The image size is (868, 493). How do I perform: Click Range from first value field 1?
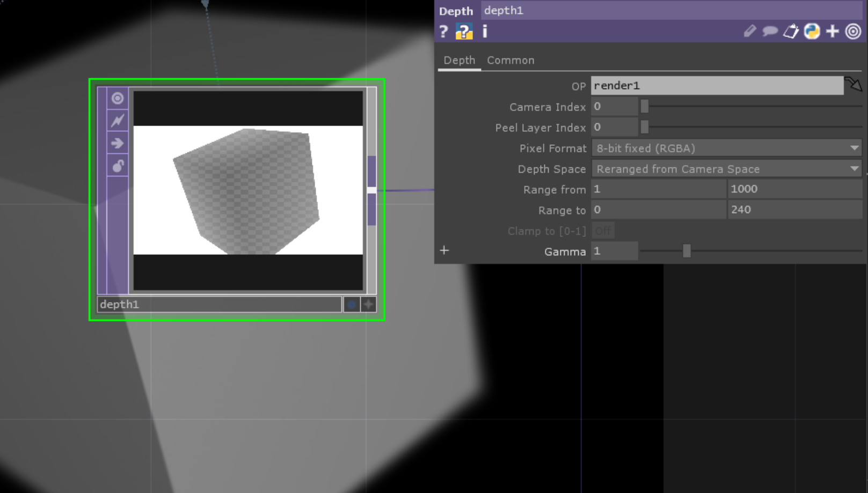click(659, 189)
